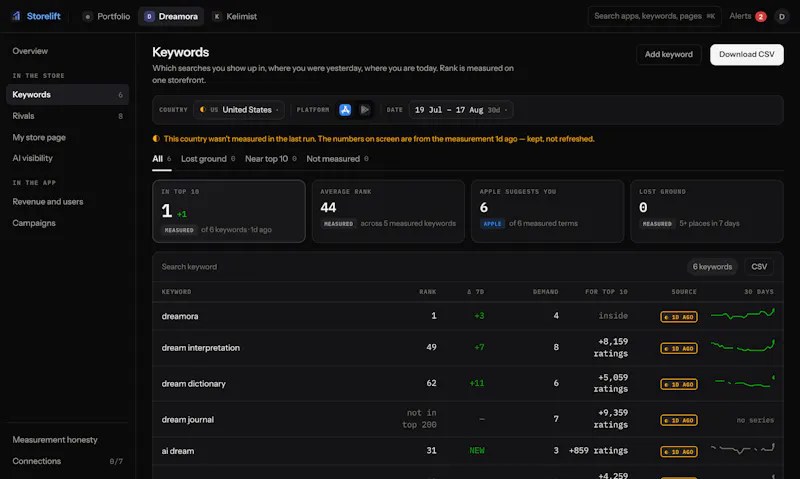Sort by the KEYWORD column header
The width and height of the screenshot is (800, 479).
177,292
